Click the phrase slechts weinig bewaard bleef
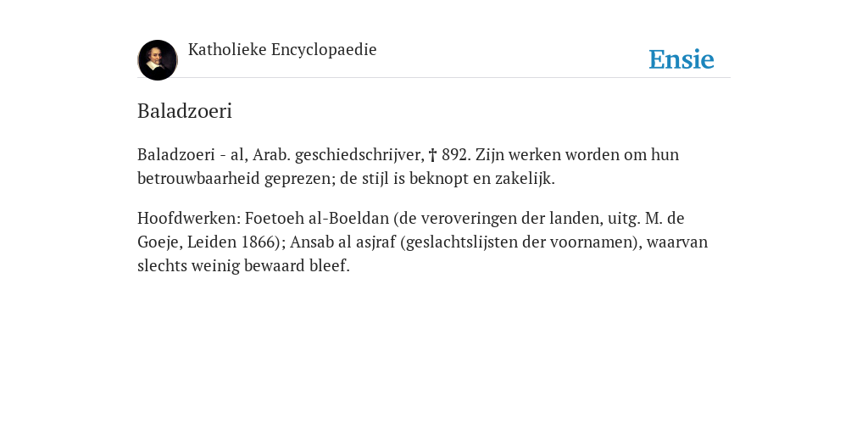The image size is (868, 434). pyautogui.click(x=243, y=265)
